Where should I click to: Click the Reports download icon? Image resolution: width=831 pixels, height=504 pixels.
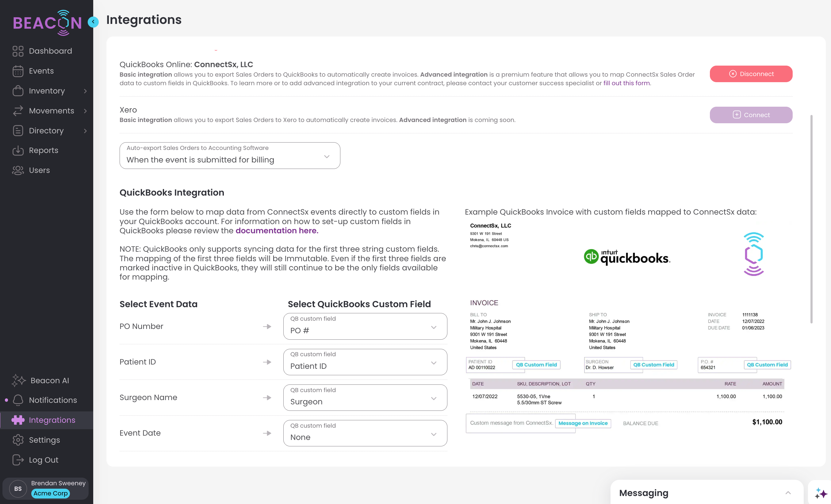tap(18, 151)
